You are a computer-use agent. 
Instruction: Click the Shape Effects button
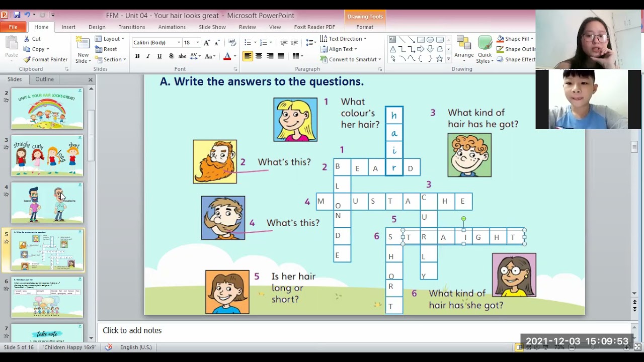click(516, 59)
